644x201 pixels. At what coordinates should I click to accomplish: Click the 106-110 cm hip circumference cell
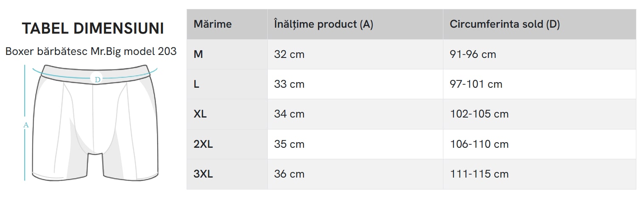point(479,144)
